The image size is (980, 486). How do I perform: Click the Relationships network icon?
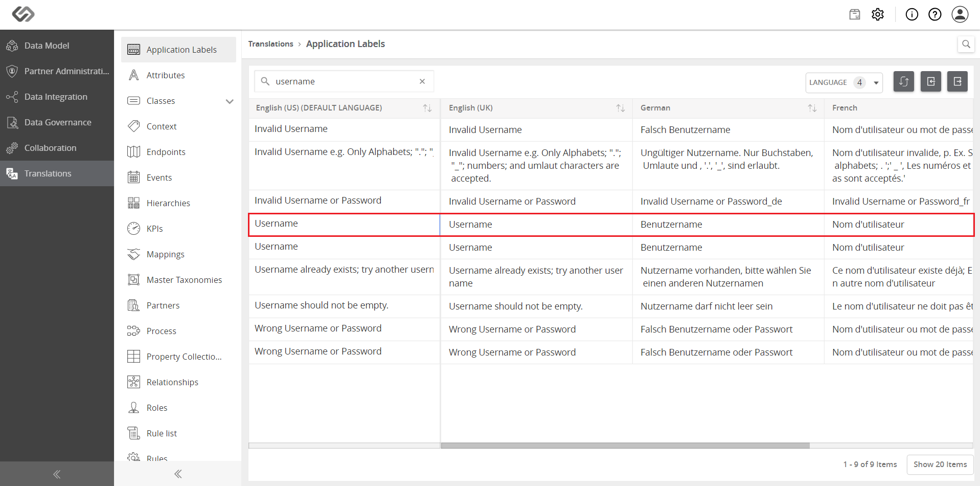pyautogui.click(x=133, y=382)
